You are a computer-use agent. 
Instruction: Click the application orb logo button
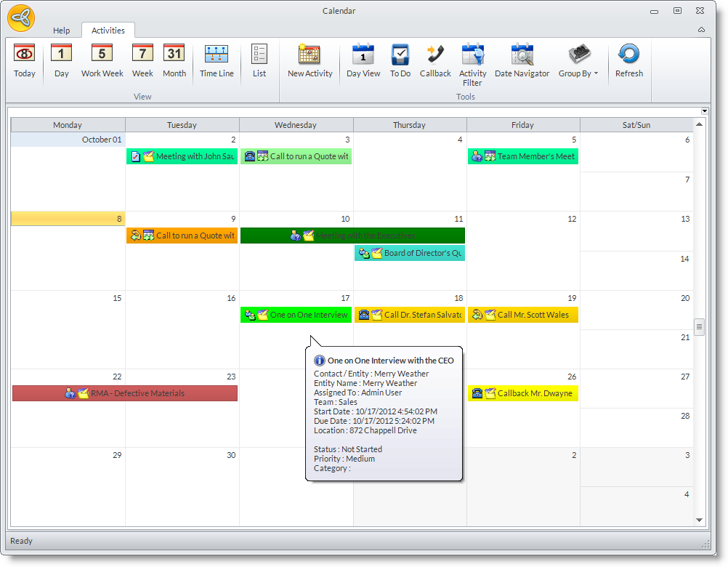[21, 18]
